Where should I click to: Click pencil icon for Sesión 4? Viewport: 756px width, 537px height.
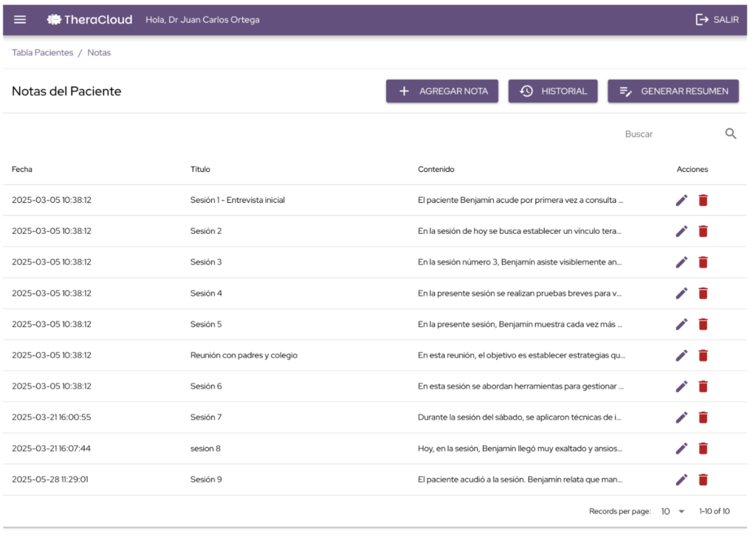click(681, 293)
